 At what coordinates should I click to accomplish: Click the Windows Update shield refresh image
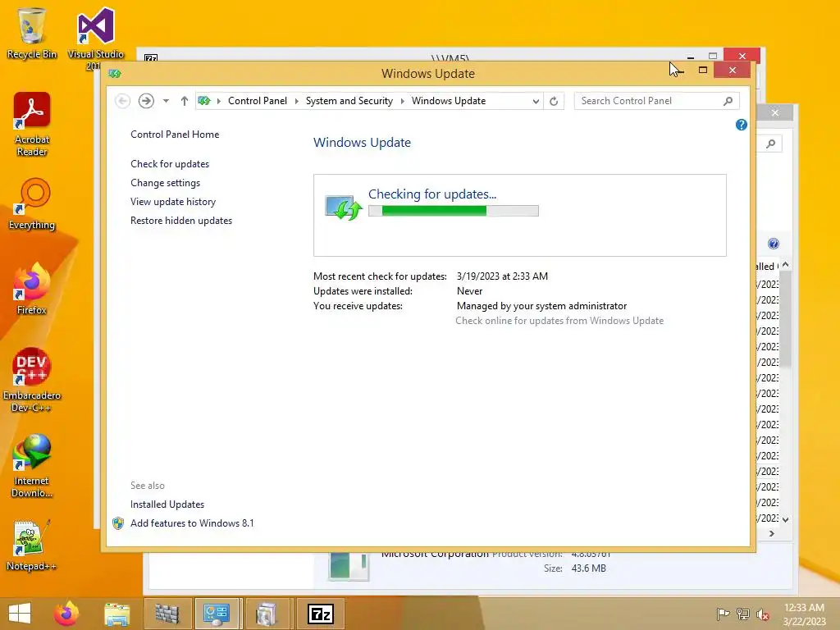pos(344,208)
